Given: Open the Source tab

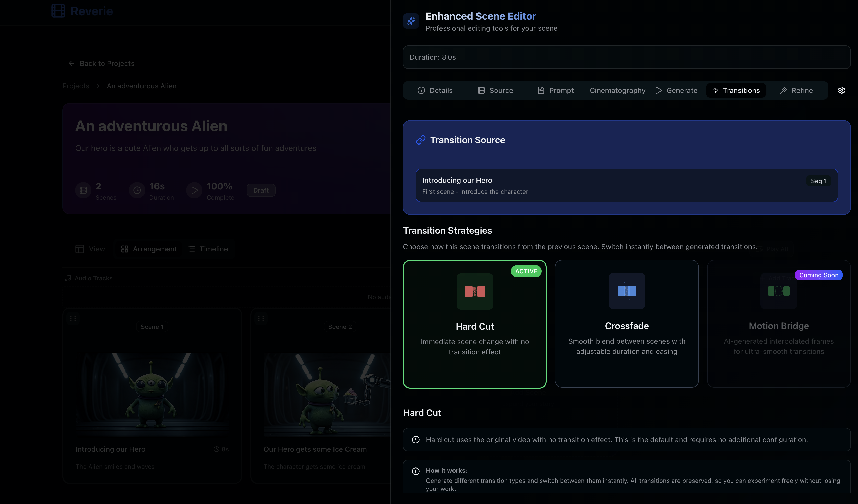Looking at the screenshot, I should pos(495,90).
